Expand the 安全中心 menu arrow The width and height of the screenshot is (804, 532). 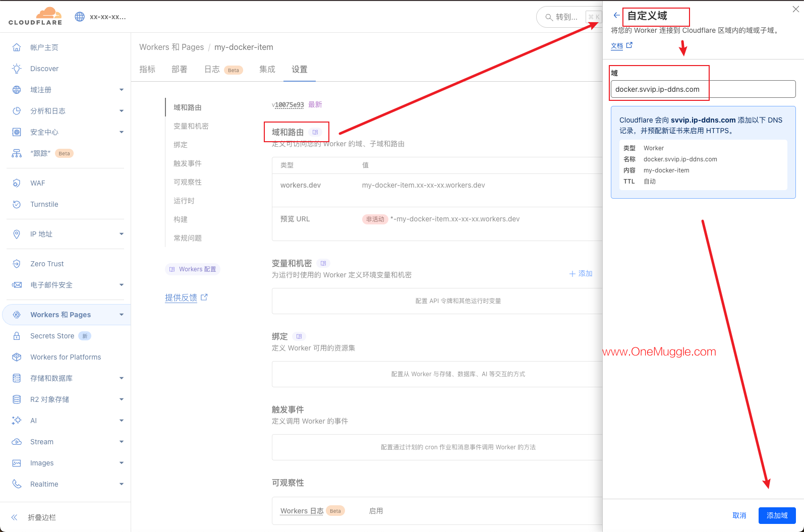122,132
